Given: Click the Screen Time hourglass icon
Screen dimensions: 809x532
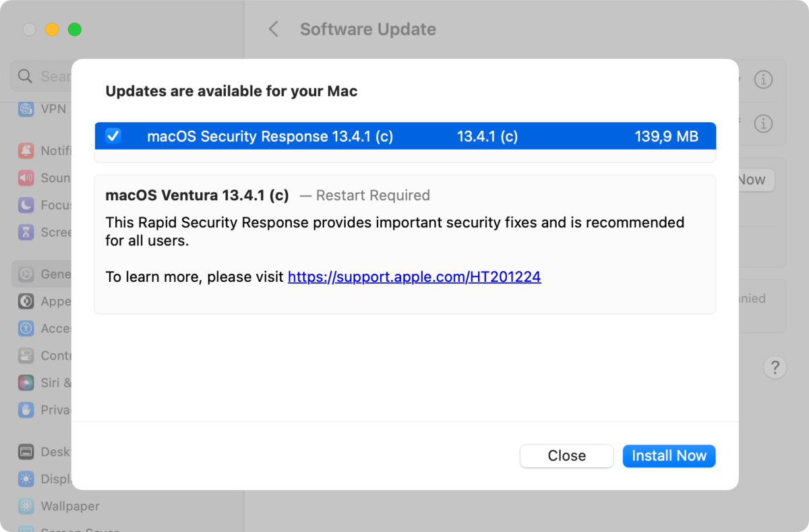Looking at the screenshot, I should 26,232.
